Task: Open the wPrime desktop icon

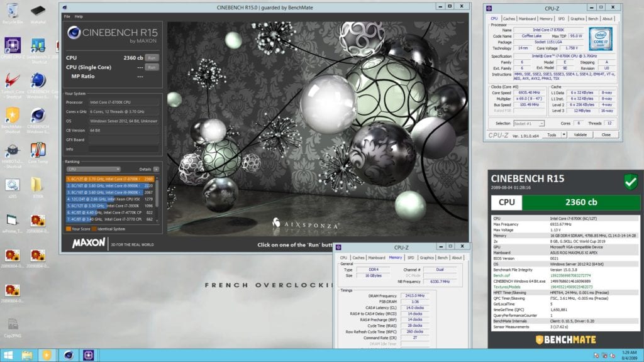Action: (13, 221)
